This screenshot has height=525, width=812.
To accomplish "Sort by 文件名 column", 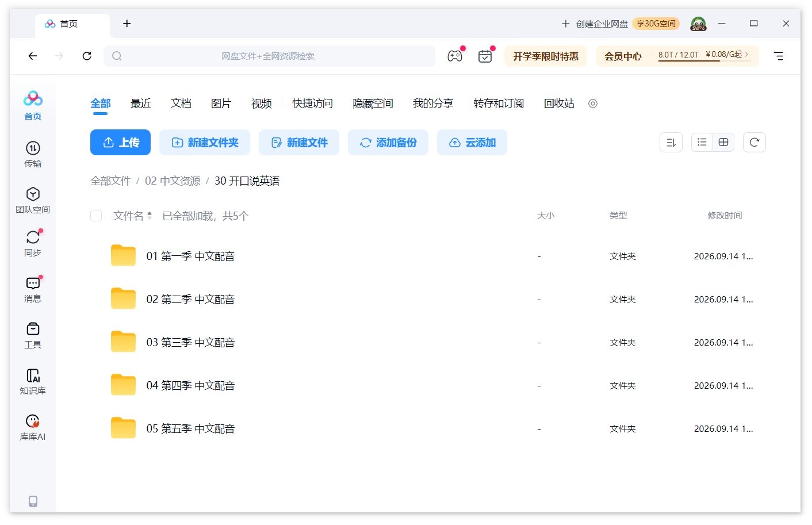I will (x=132, y=216).
